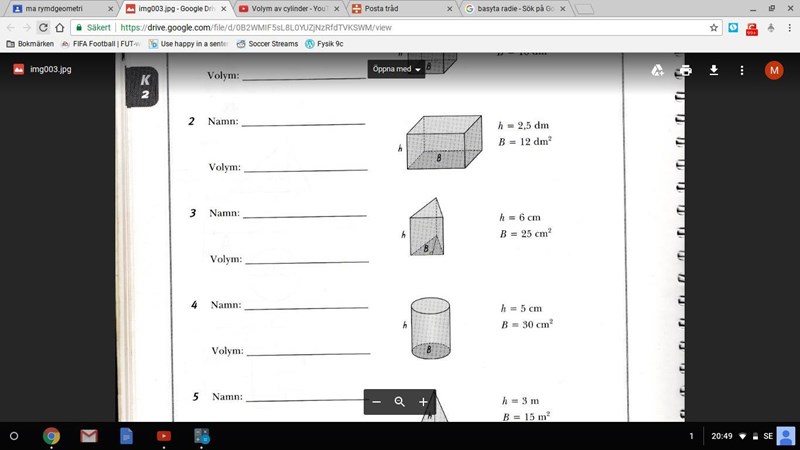Zoom out with the minus button
Viewport: 800px width, 450px height.
[x=377, y=402]
